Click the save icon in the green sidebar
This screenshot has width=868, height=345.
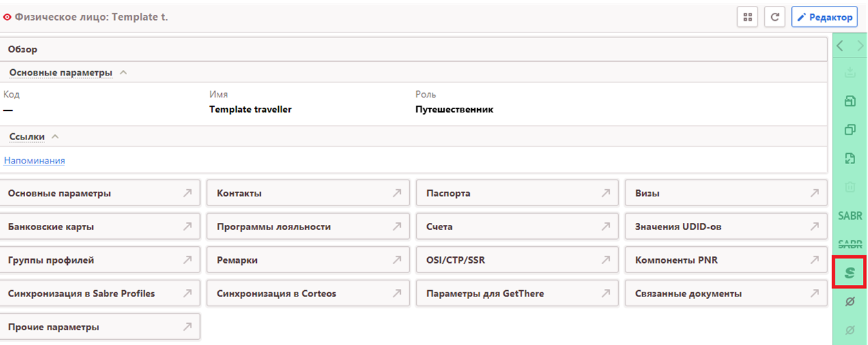point(850,101)
